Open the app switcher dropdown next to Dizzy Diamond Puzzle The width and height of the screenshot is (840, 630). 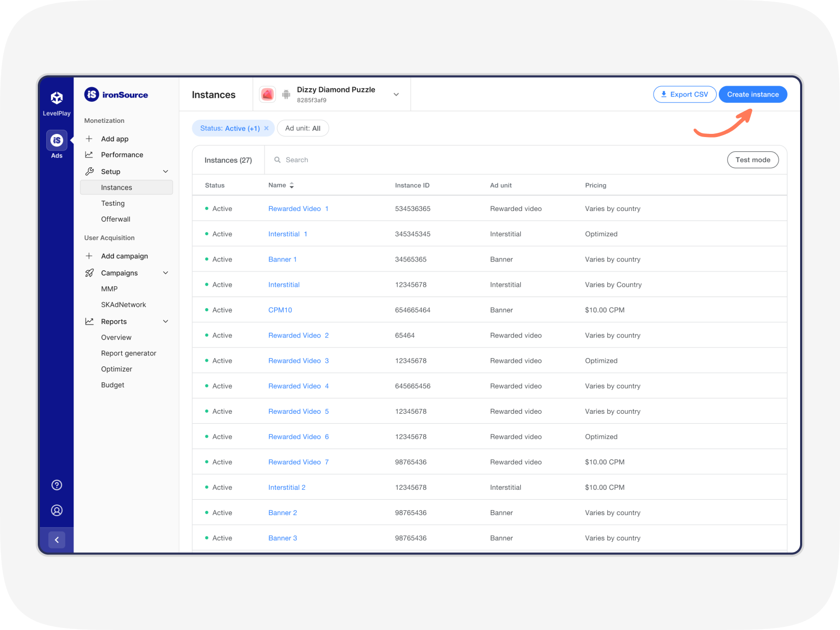click(x=396, y=94)
